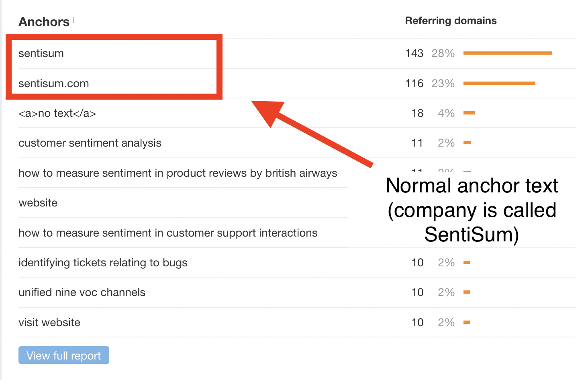This screenshot has width=588, height=380.
Task: Open customer support interactions anchor
Action: pos(168,233)
